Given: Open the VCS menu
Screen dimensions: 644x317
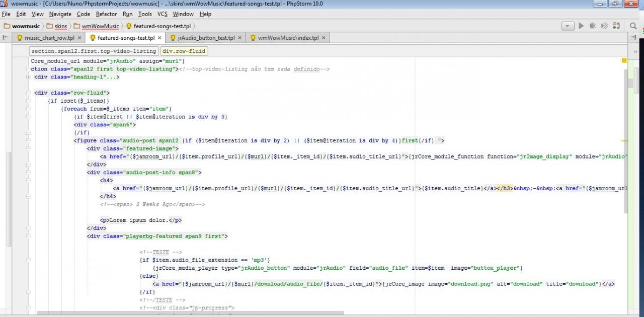Looking at the screenshot, I should click(162, 14).
